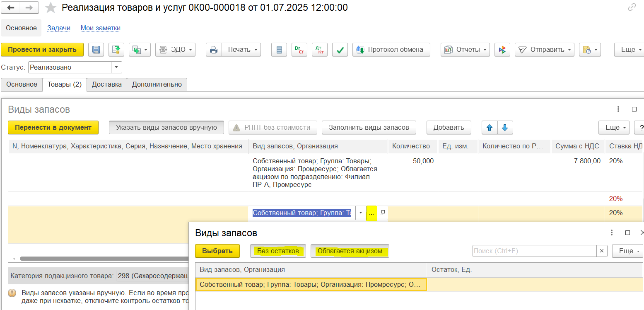This screenshot has width=644, height=310.
Task: Click the Остаток, Ед. column header
Action: tap(535, 270)
